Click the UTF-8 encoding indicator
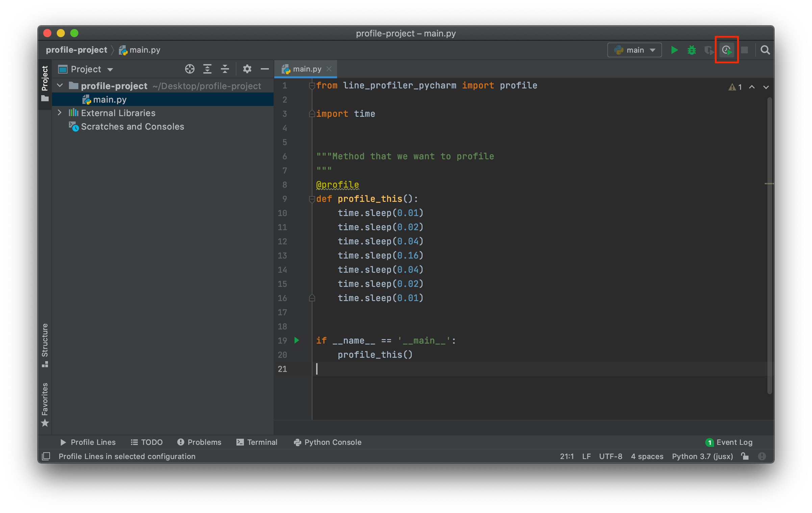This screenshot has height=513, width=812. pos(610,456)
